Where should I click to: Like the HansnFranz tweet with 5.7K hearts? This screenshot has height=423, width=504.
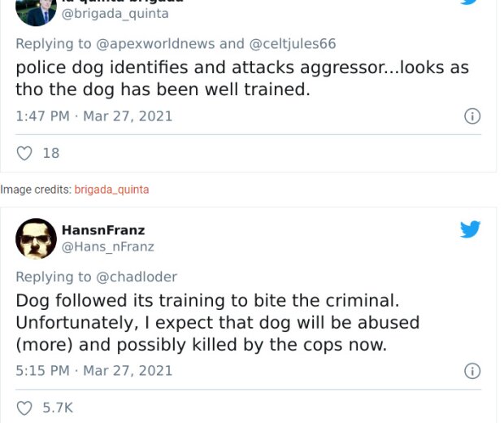click(24, 408)
